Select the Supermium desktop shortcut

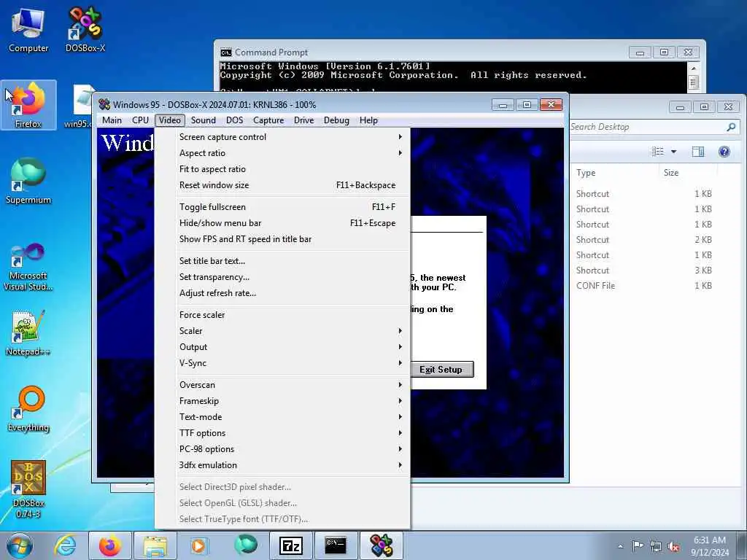(28, 181)
